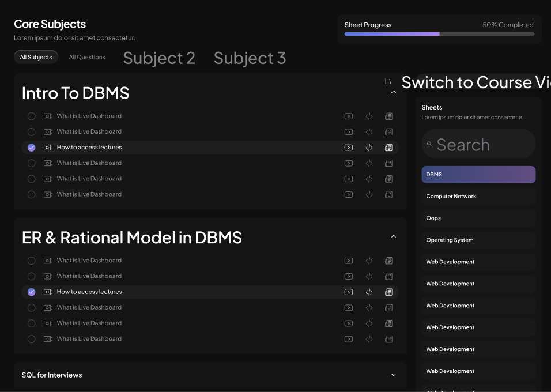Click the library books icon beside Switch to Course View

[388, 82]
